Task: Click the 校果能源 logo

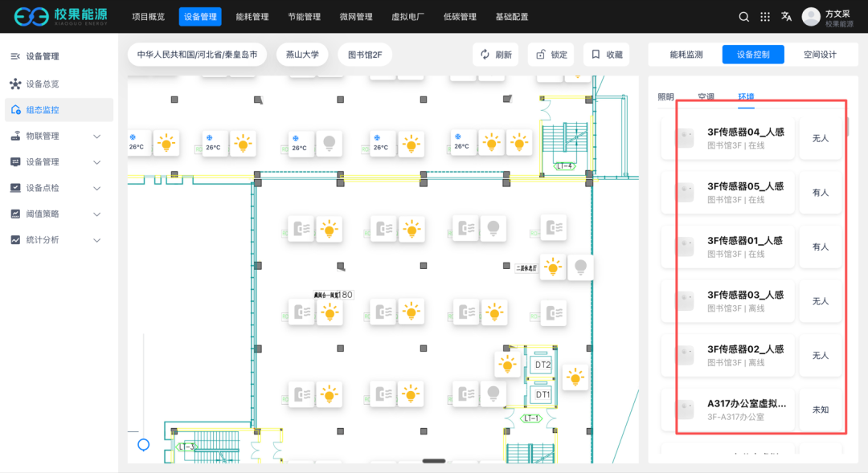Action: point(61,17)
